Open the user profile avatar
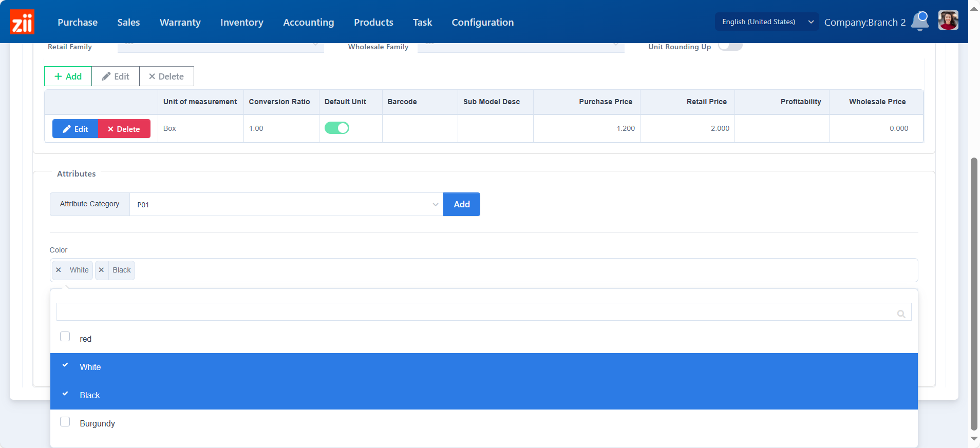Screen dimensions: 980x448 tap(948, 21)
